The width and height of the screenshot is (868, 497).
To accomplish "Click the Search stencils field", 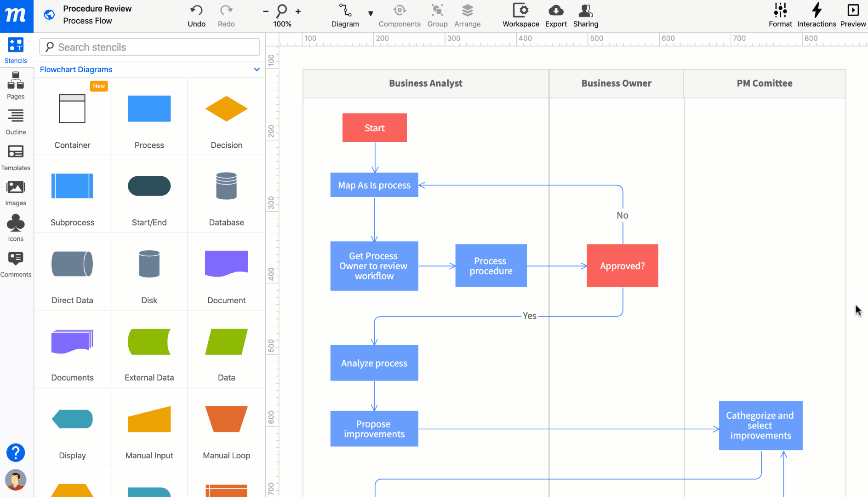I will click(149, 46).
